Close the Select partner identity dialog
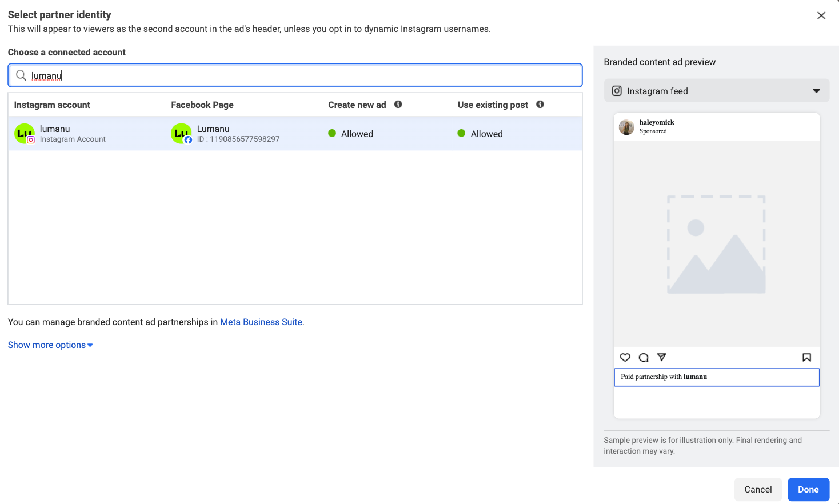Screen dimensions: 839x504 (821, 15)
